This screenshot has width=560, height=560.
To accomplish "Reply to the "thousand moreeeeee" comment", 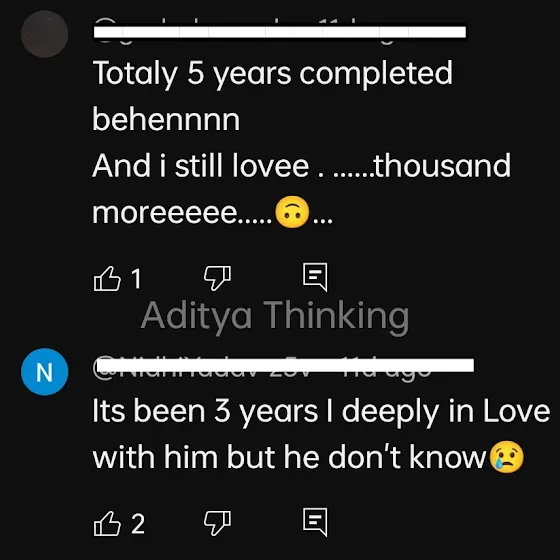I will pos(315,277).
